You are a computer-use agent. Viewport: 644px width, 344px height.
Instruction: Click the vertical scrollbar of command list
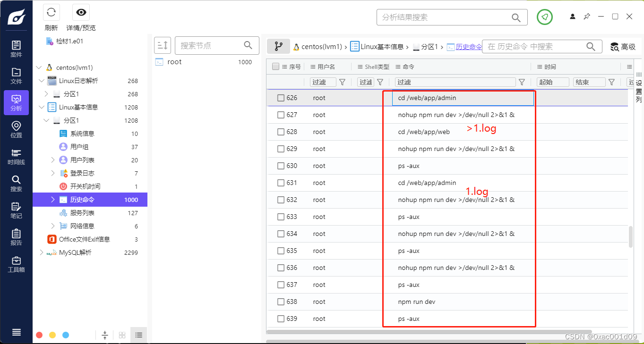[630, 237]
